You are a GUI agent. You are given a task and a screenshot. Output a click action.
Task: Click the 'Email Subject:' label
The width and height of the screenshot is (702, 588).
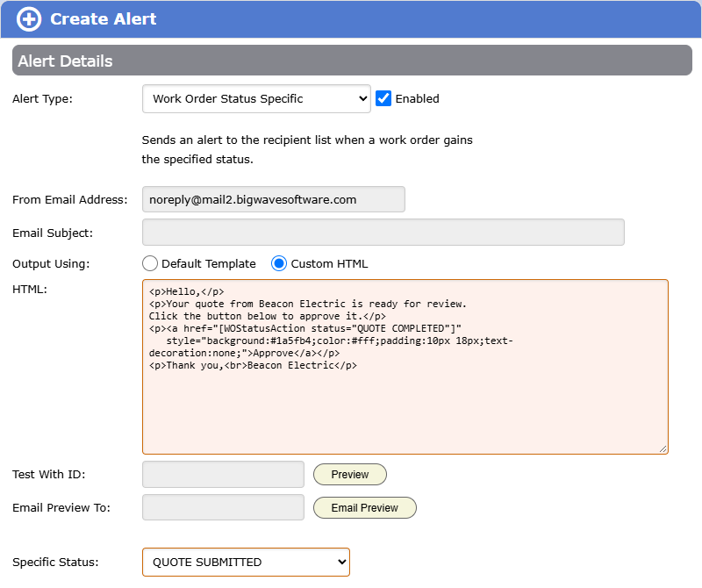coord(53,233)
